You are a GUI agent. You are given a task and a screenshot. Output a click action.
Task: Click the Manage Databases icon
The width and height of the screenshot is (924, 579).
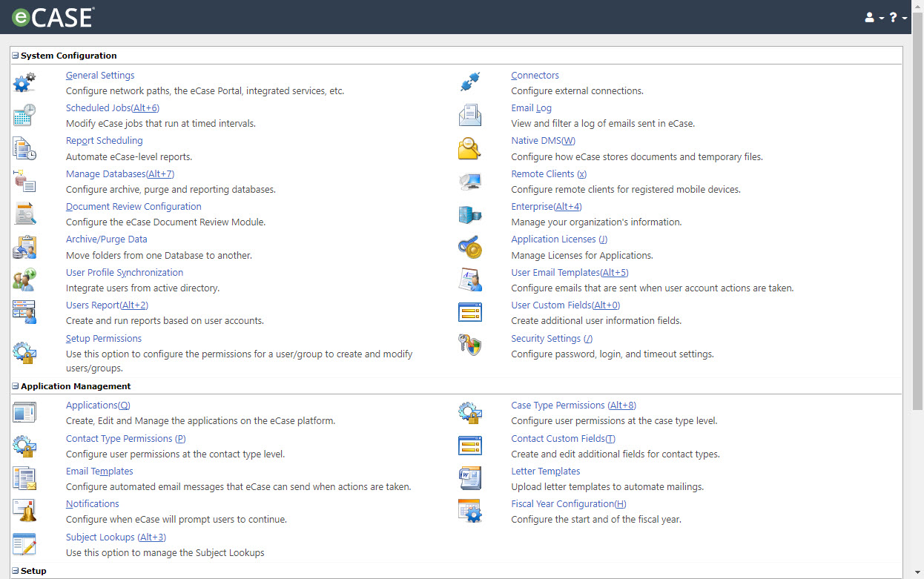(24, 181)
